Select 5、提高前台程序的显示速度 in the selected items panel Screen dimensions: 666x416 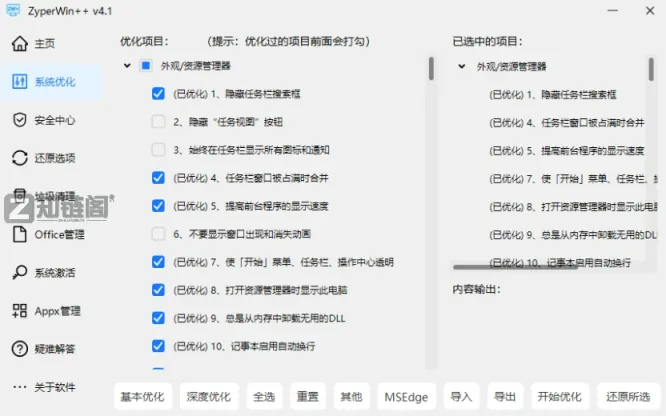pos(566,151)
